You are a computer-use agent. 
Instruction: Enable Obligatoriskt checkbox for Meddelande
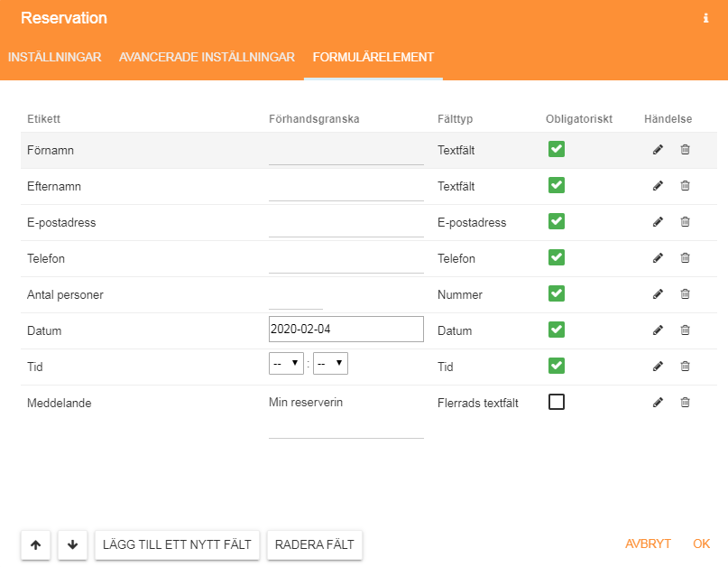[x=557, y=402]
